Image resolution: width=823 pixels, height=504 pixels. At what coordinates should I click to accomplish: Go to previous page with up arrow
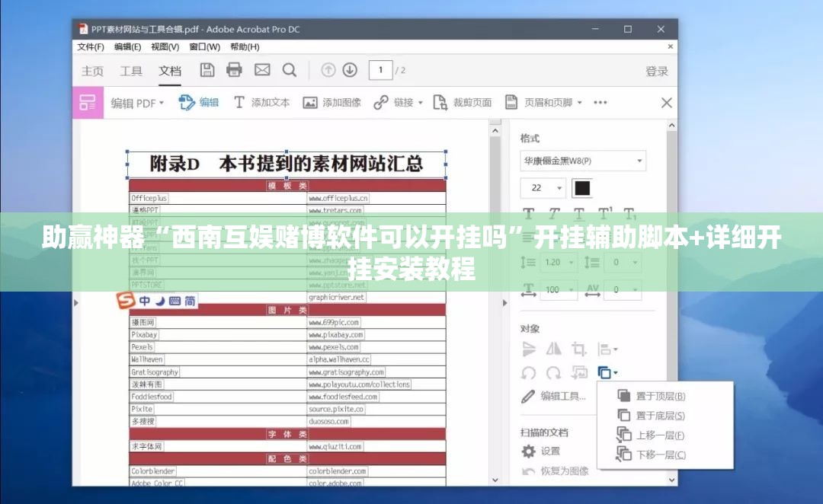click(328, 70)
